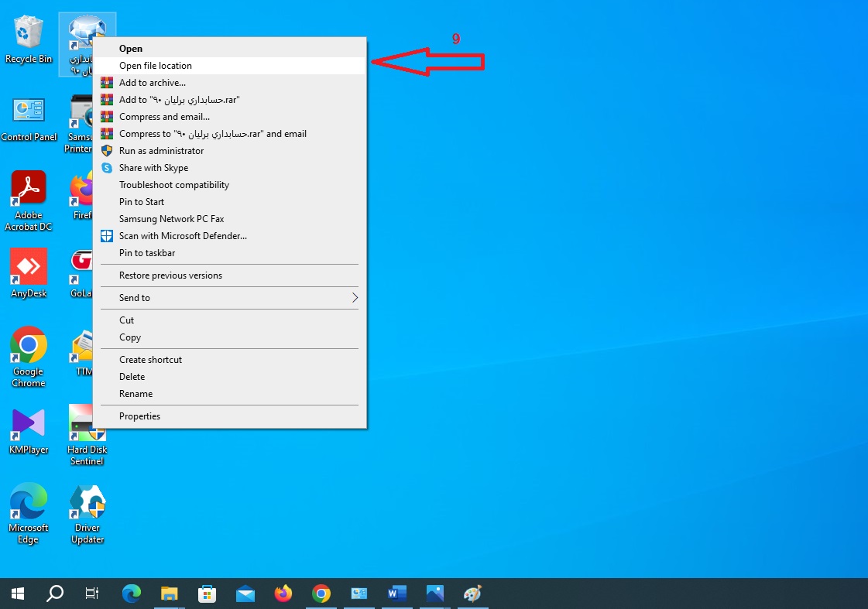Viewport: 868px width, 609px height.
Task: Choose Restore previous versions
Action: [230, 275]
